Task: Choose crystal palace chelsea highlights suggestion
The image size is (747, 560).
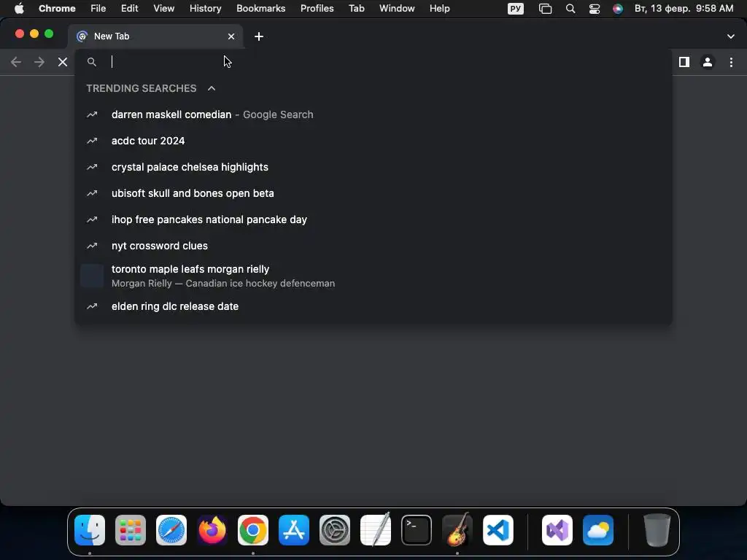Action: click(x=374, y=167)
